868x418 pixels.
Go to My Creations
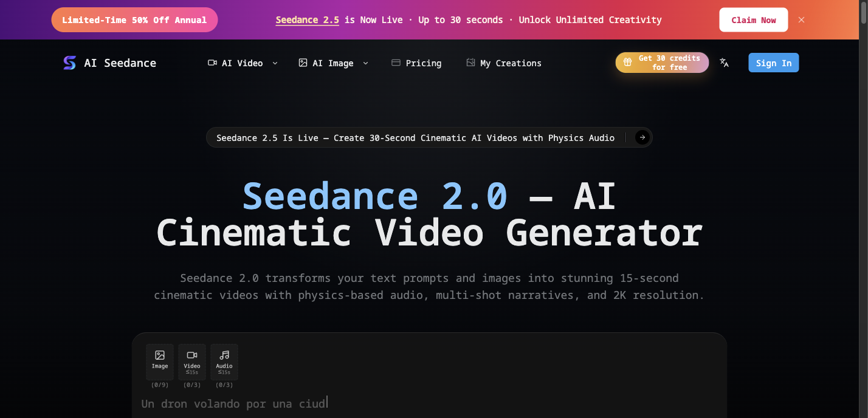coord(503,63)
